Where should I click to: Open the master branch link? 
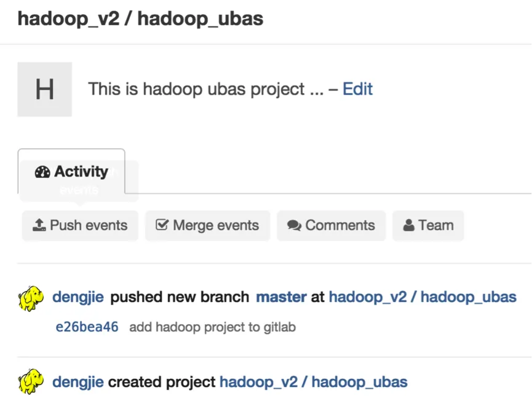click(x=281, y=298)
